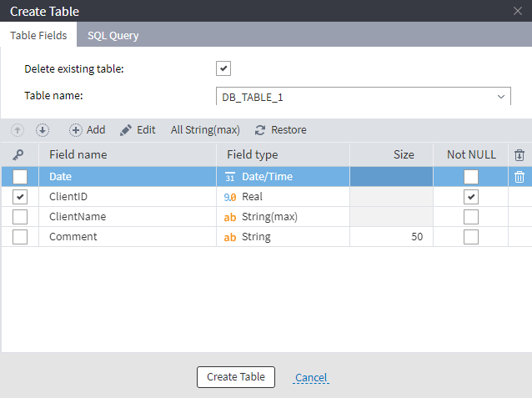The width and height of the screenshot is (532, 398).
Task: Click the move field down arrow icon
Action: tap(43, 130)
